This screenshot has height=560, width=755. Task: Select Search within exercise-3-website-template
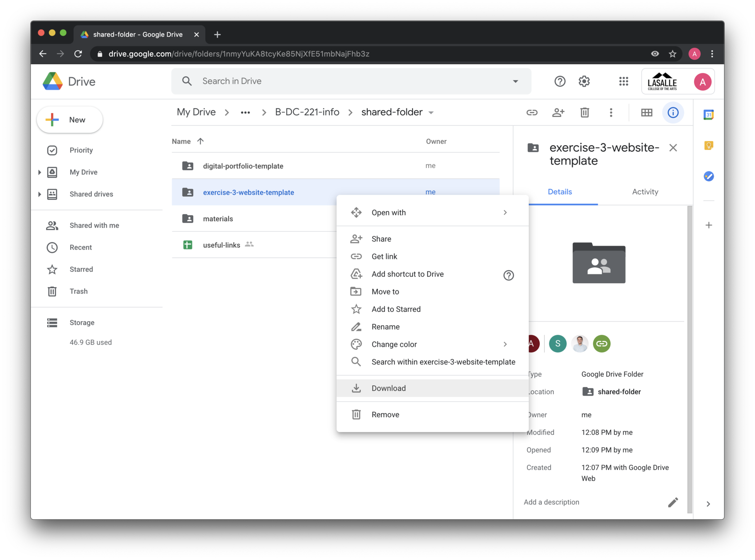coord(432,362)
